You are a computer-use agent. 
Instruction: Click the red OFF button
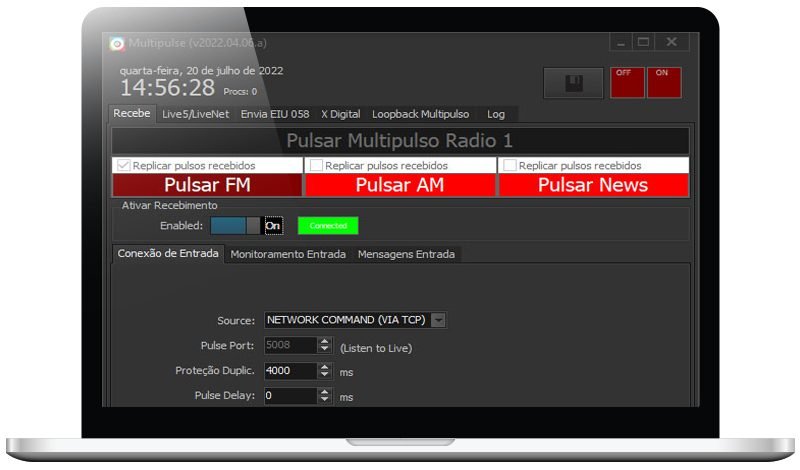point(627,82)
